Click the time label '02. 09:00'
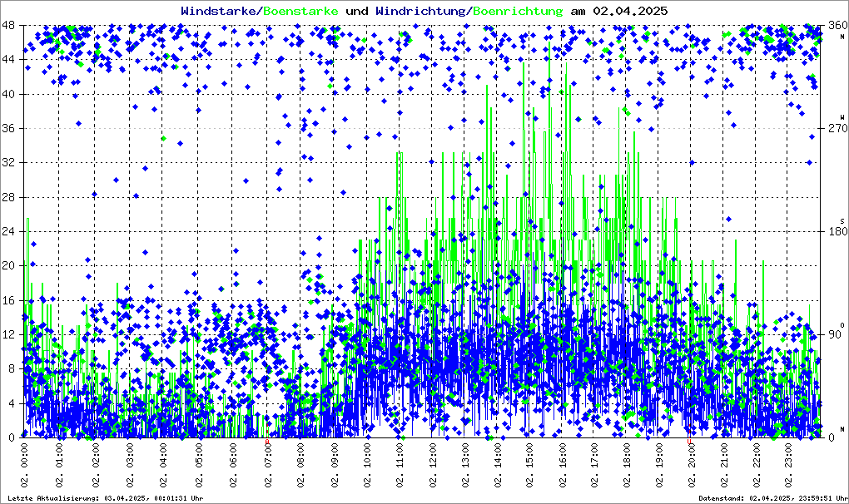Screen dimensions: 849x504 tap(335, 465)
